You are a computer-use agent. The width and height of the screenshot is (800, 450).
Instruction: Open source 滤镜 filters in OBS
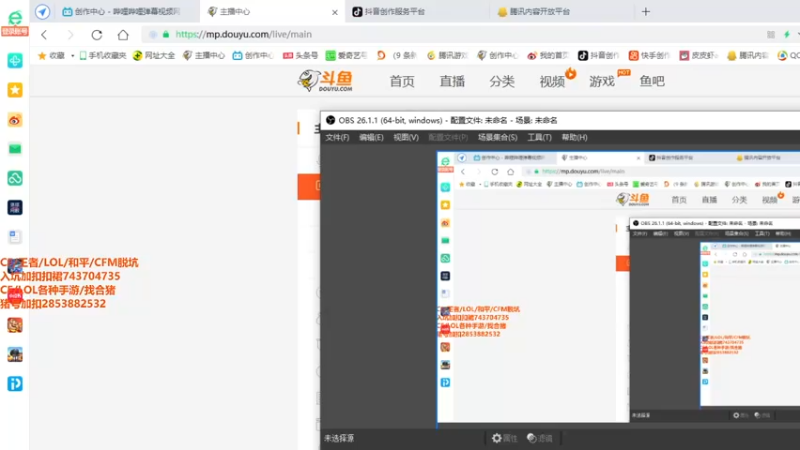click(539, 438)
